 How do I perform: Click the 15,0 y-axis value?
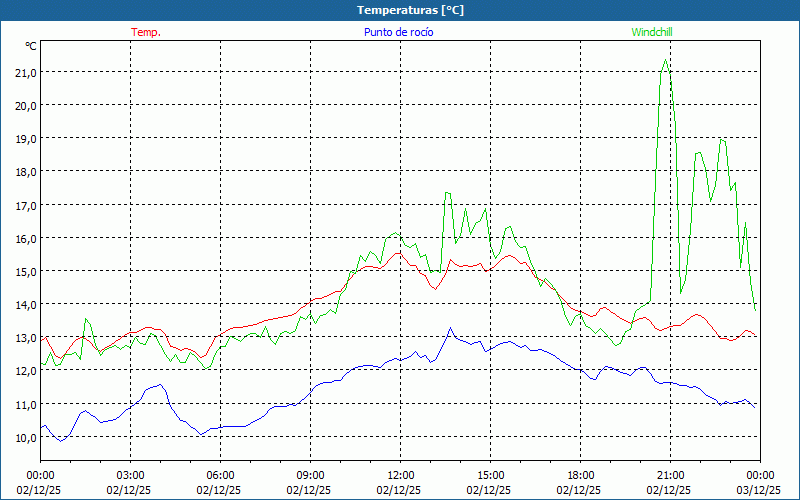tap(25, 271)
